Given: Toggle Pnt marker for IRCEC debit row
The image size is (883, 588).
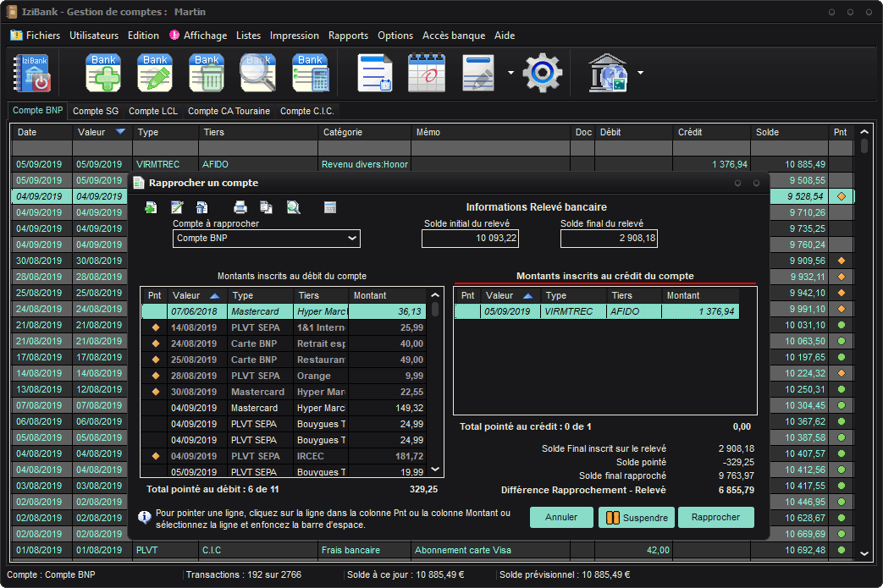Looking at the screenshot, I should pyautogui.click(x=155, y=456).
